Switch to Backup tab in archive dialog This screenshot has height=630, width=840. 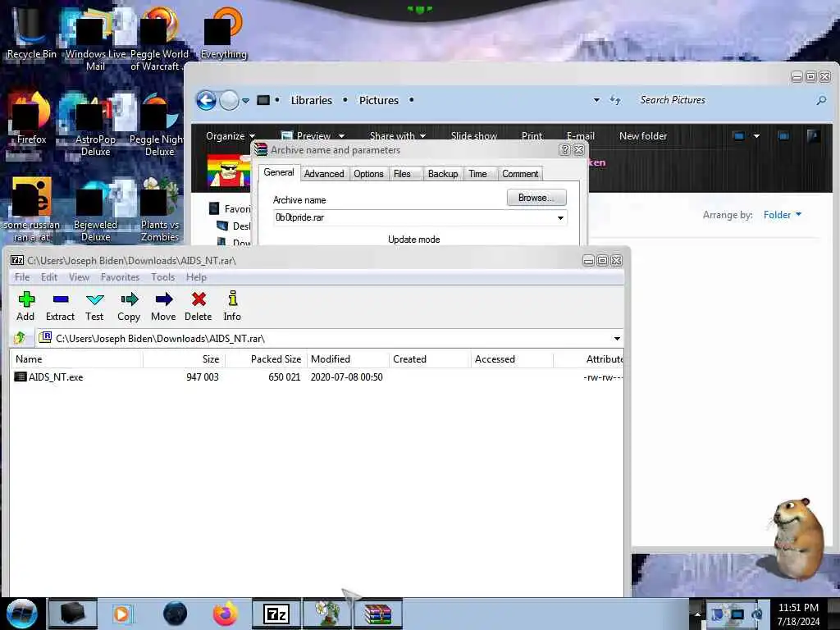[443, 174]
